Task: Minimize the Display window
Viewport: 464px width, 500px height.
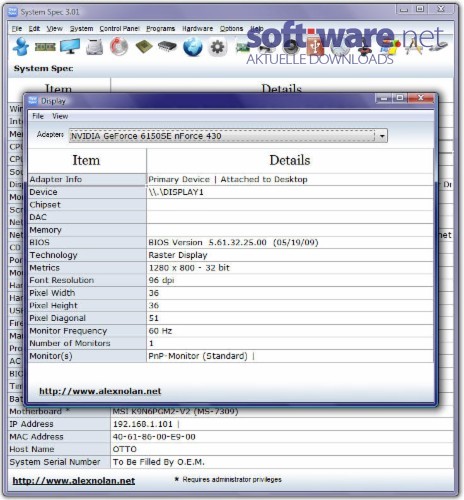Action: pos(384,98)
